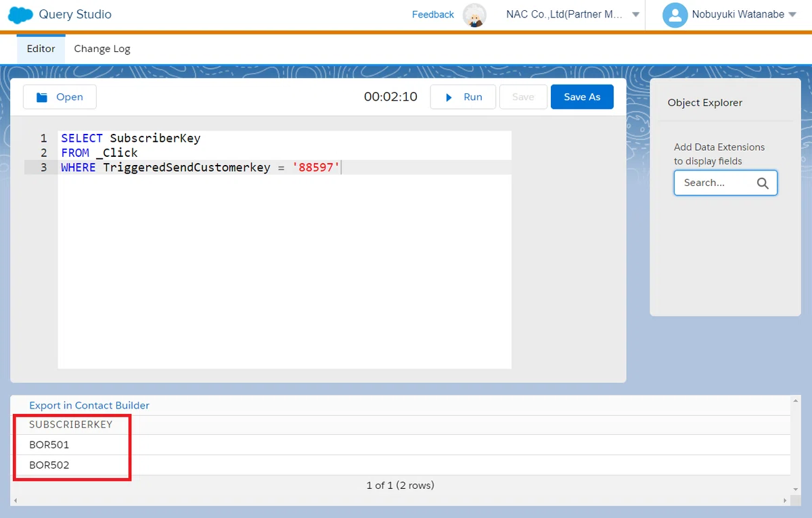This screenshot has width=812, height=518.
Task: Click Nobuyuki Watanabe user name
Action: [x=738, y=14]
